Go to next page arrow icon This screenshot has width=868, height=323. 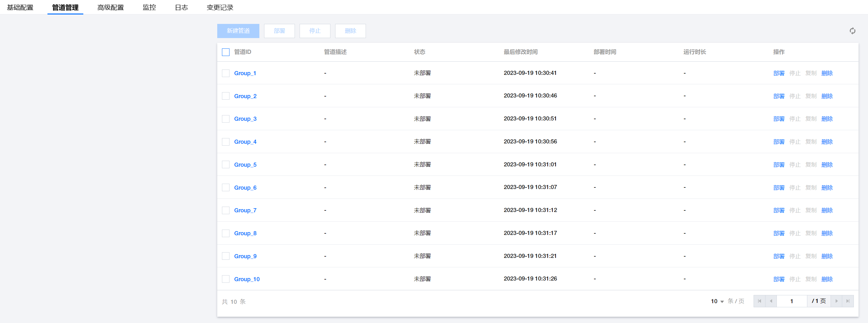click(x=836, y=301)
